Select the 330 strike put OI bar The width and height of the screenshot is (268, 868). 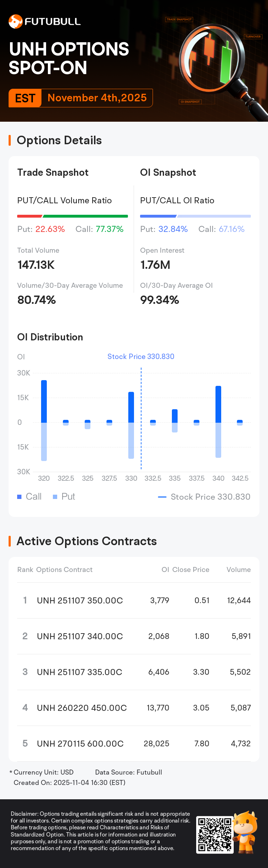[x=131, y=440]
